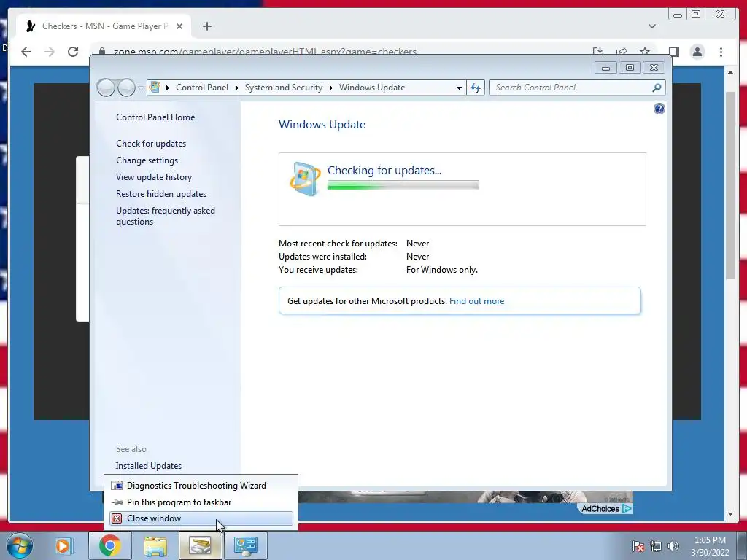The height and width of the screenshot is (560, 747).
Task: Choose Close window in the jump list
Action: point(201,518)
